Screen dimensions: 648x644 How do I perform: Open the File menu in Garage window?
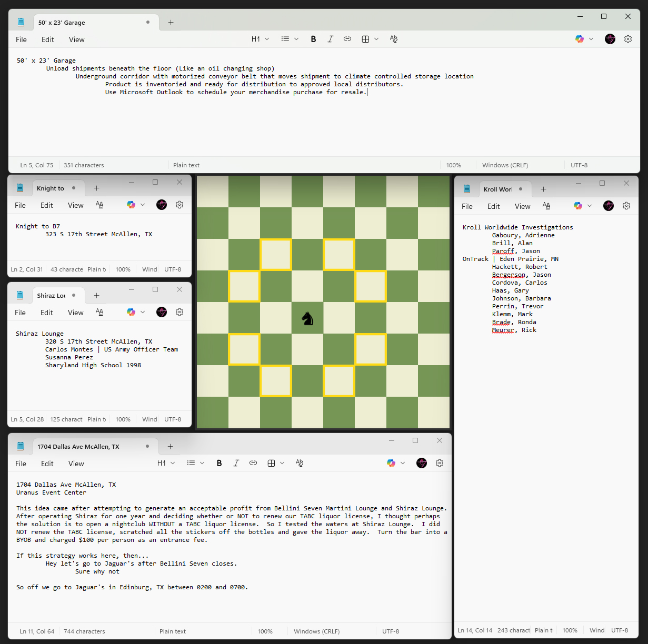(x=21, y=39)
